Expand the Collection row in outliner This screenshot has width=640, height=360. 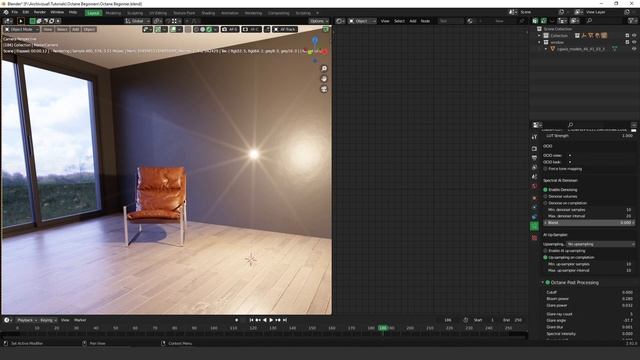[539, 36]
